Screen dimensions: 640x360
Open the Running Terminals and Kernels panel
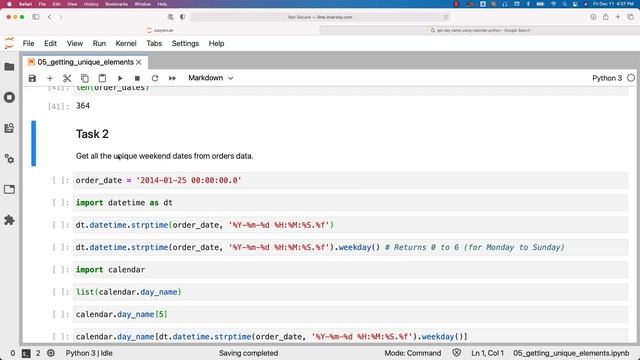pyautogui.click(x=9, y=97)
